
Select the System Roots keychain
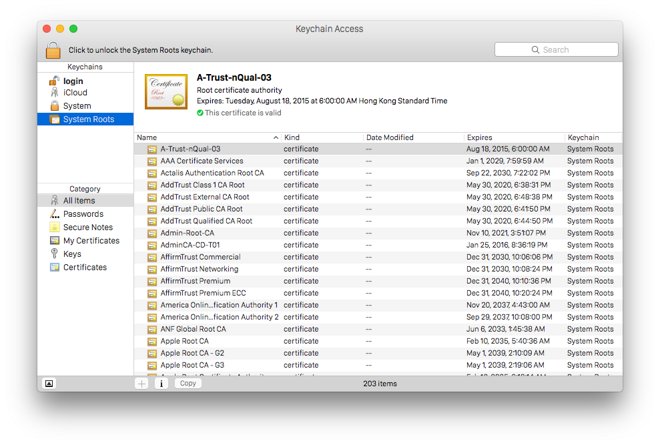pos(85,119)
